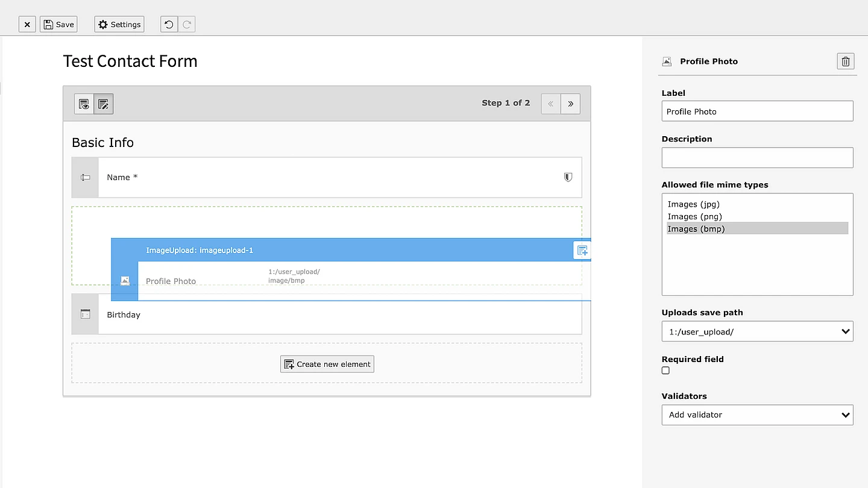Click the text field icon beside Name
The image size is (868, 488).
click(84, 177)
